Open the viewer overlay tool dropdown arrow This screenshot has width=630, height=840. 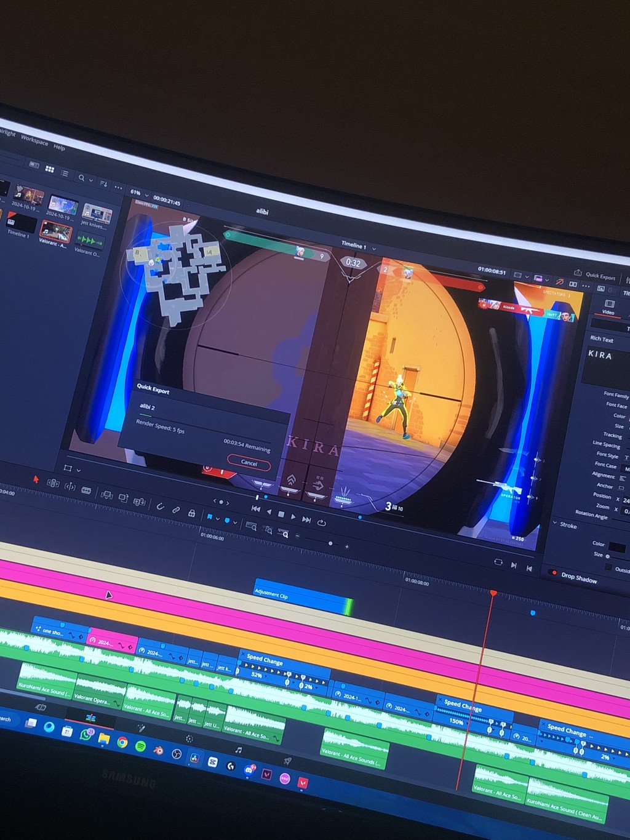click(x=79, y=471)
